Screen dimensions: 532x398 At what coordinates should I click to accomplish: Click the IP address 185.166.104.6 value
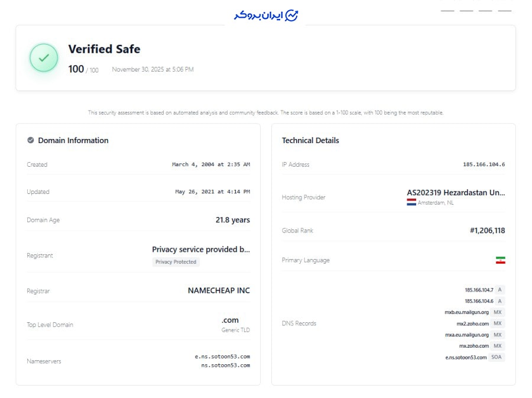click(484, 164)
